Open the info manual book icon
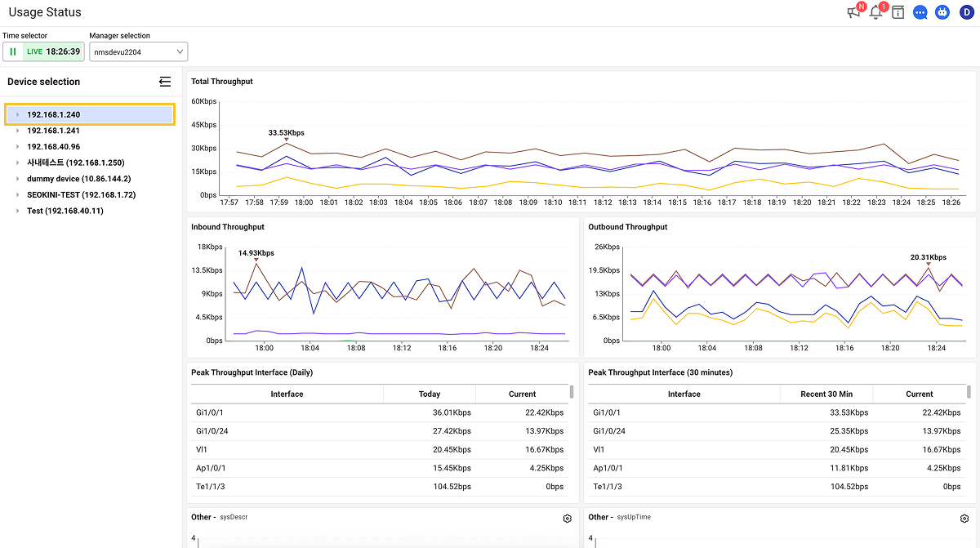The width and height of the screenshot is (980, 548). (x=898, y=12)
